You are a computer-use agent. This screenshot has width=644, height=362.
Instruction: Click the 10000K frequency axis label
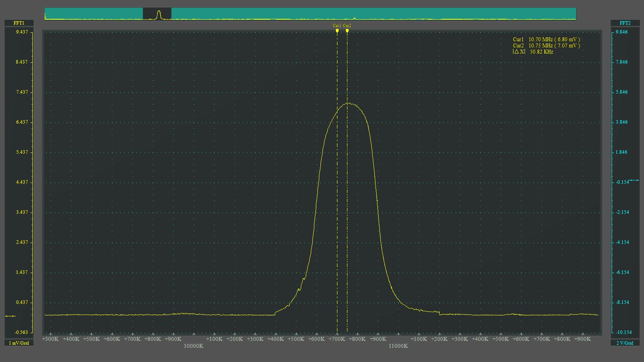click(x=193, y=346)
